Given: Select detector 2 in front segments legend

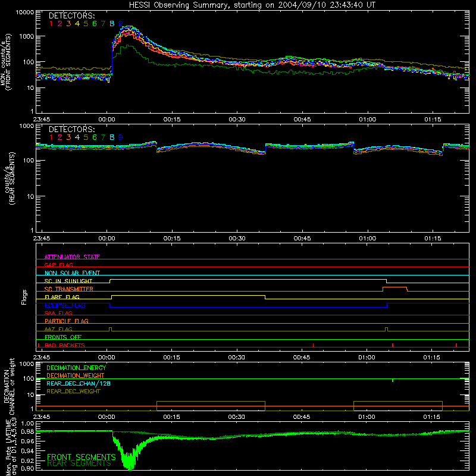Looking at the screenshot, I should pos(60,24).
